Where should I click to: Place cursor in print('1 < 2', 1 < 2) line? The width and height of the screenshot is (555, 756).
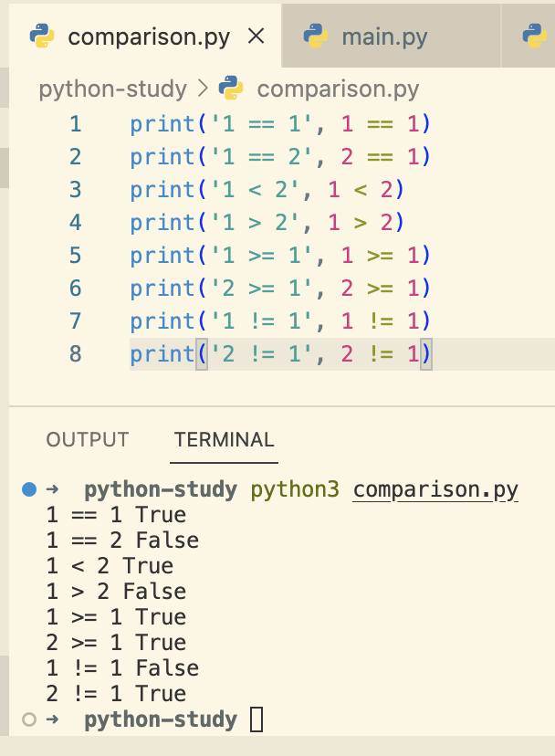point(267,190)
